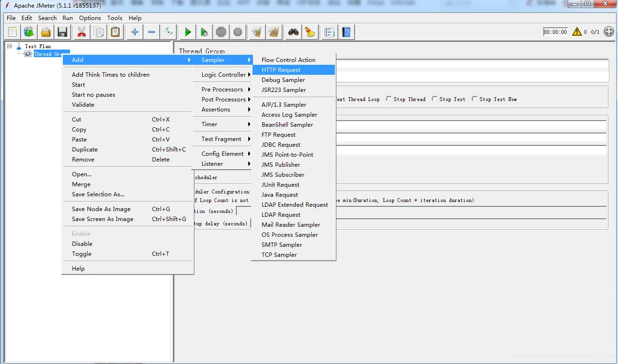Open the Edit menu
This screenshot has height=364, width=618.
(x=27, y=18)
